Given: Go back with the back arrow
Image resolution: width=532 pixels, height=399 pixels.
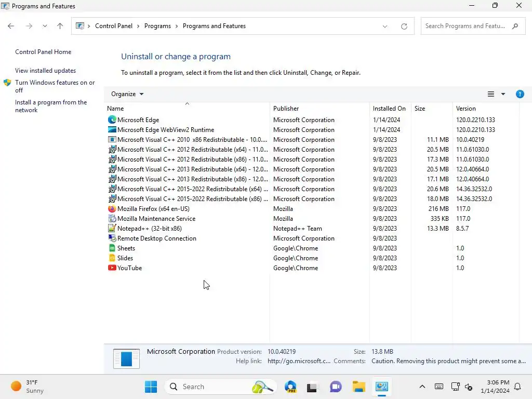Looking at the screenshot, I should click(x=11, y=26).
